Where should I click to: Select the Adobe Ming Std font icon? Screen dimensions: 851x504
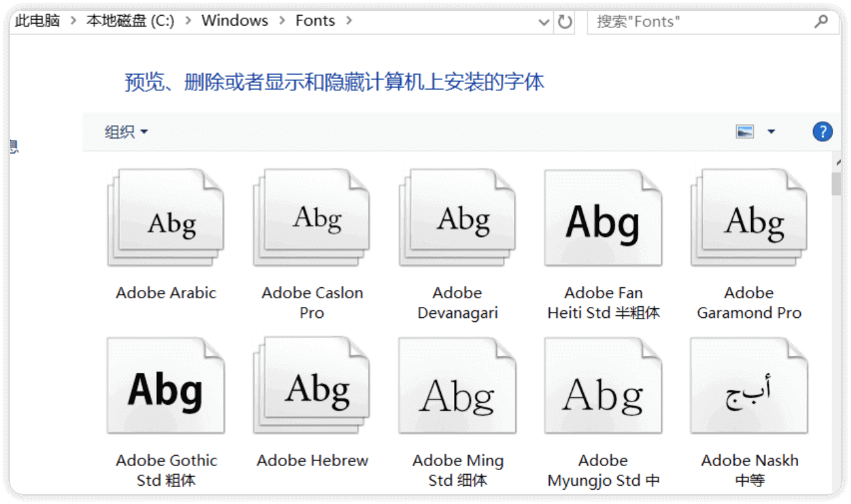457,386
